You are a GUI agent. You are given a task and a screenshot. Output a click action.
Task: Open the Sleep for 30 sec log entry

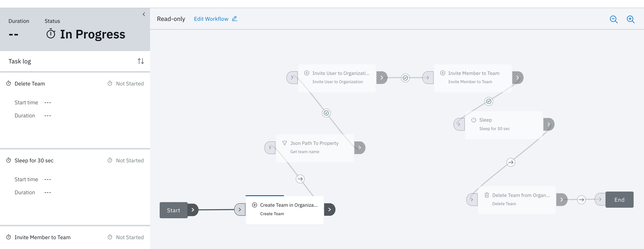pos(34,161)
